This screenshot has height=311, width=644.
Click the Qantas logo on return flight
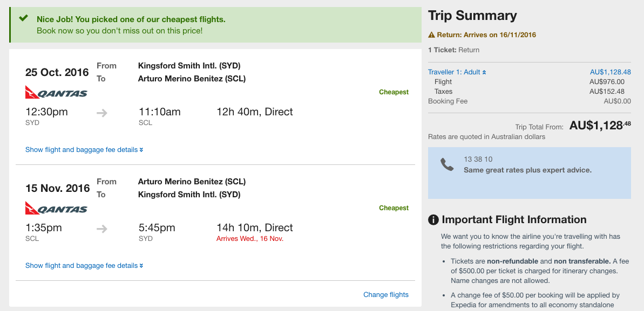click(x=56, y=208)
